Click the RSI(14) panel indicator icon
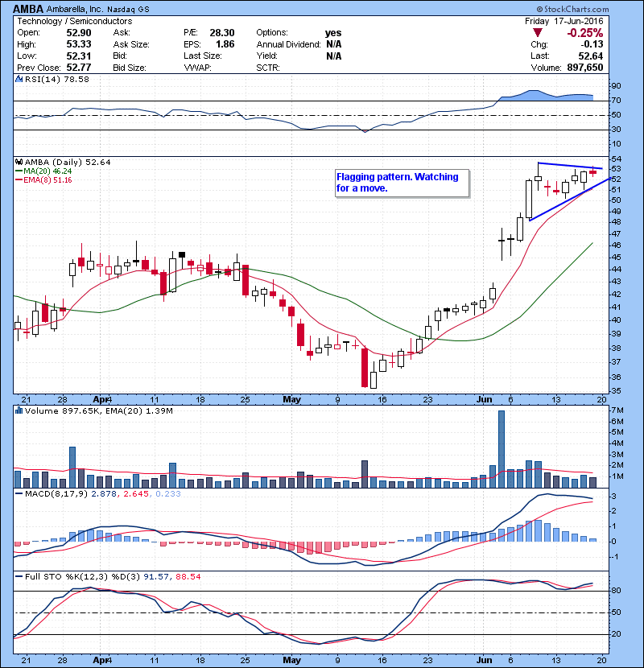The width and height of the screenshot is (644, 668). pos(19,79)
